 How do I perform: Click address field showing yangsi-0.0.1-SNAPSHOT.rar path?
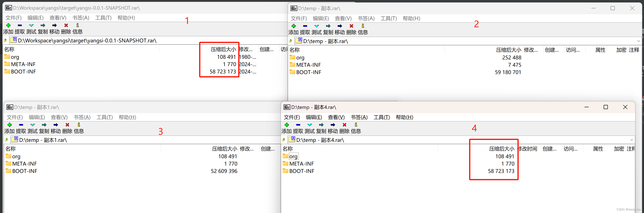coord(148,41)
